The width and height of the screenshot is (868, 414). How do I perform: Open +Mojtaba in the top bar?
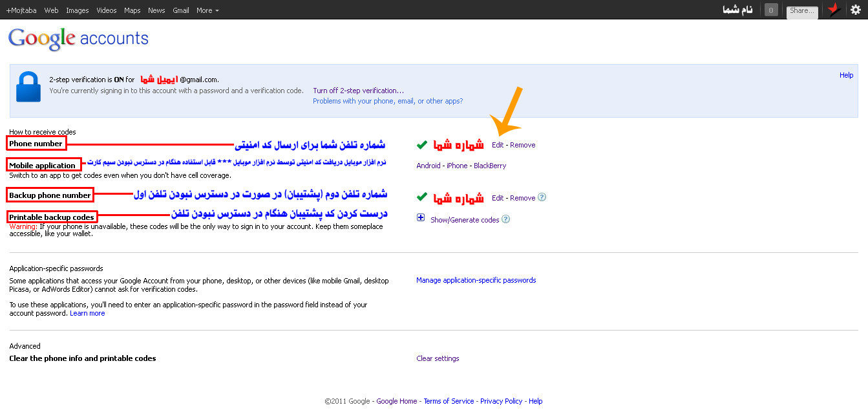click(21, 10)
